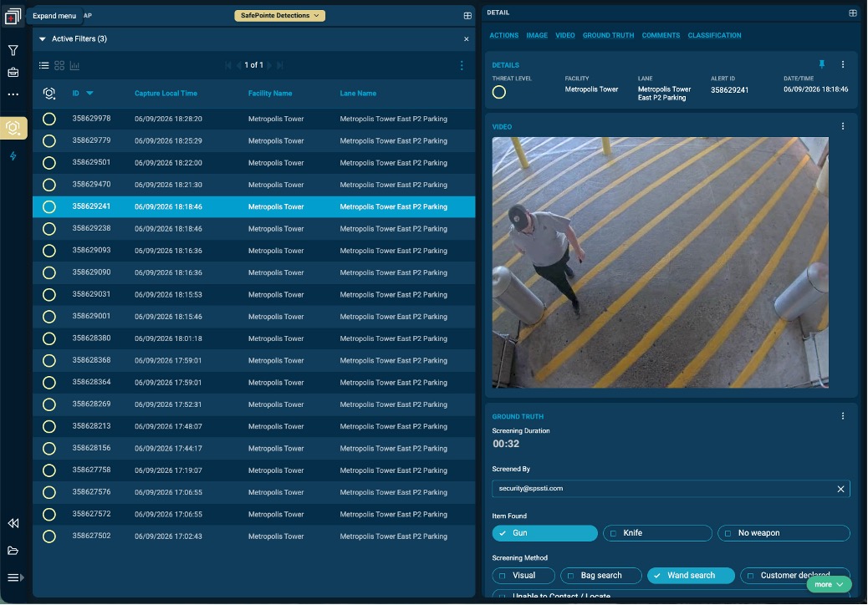Select row with alert ID 358627758

254,470
